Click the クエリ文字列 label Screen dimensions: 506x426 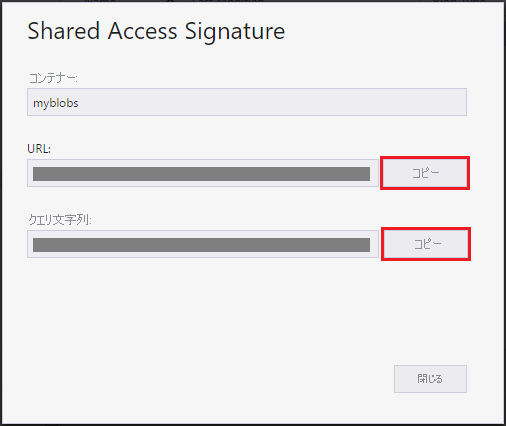pos(60,220)
